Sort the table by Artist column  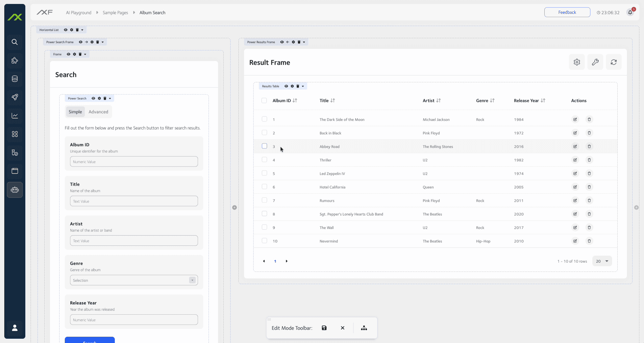coord(438,100)
